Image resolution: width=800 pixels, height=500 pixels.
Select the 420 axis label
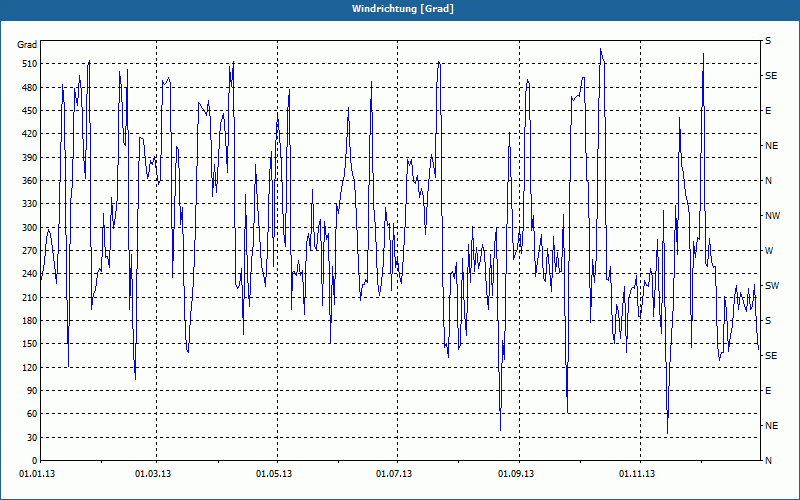pos(29,134)
